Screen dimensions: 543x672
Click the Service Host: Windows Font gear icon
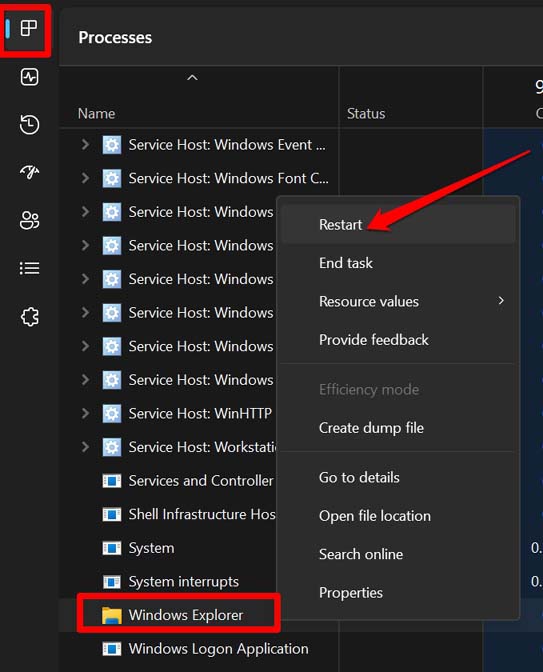coord(112,178)
